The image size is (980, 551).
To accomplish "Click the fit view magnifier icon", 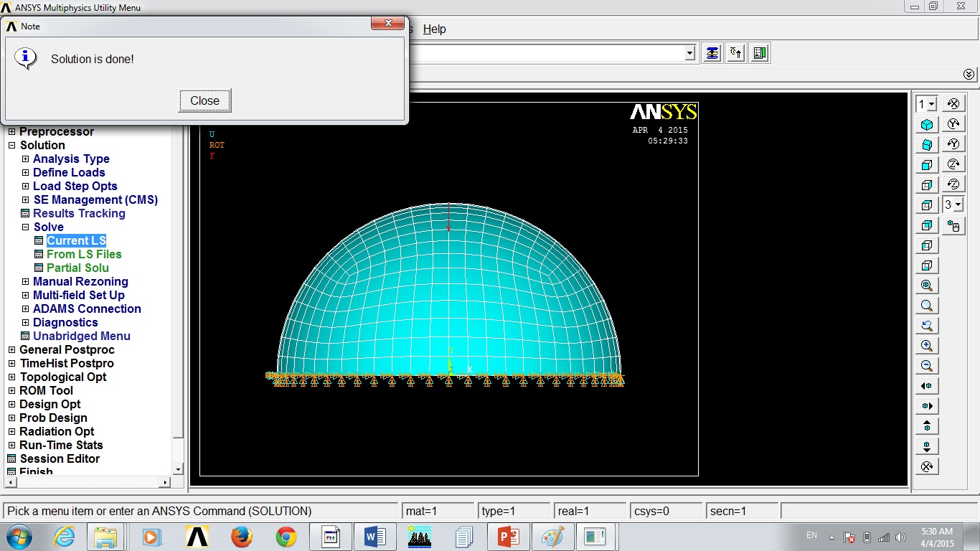I will coord(927,286).
